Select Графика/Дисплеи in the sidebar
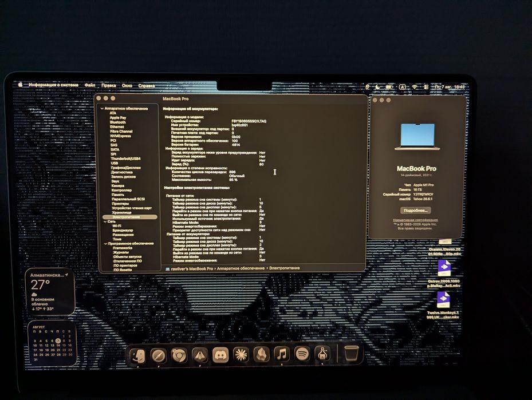This screenshot has width=532, height=400. [126, 168]
